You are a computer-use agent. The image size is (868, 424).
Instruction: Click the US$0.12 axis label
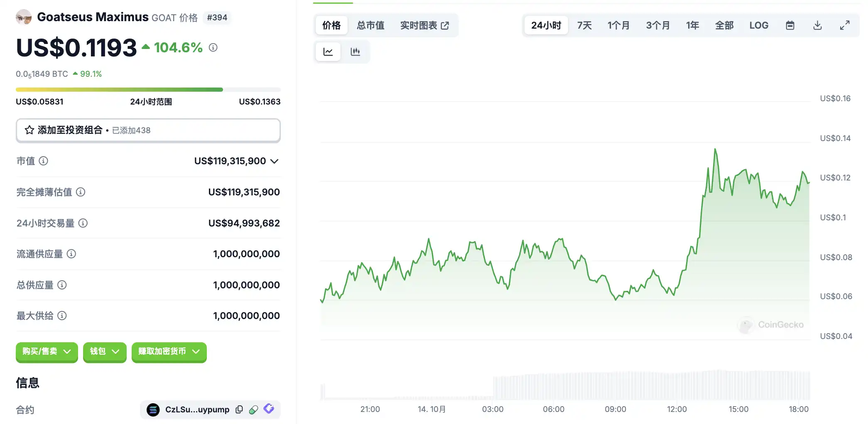point(835,178)
